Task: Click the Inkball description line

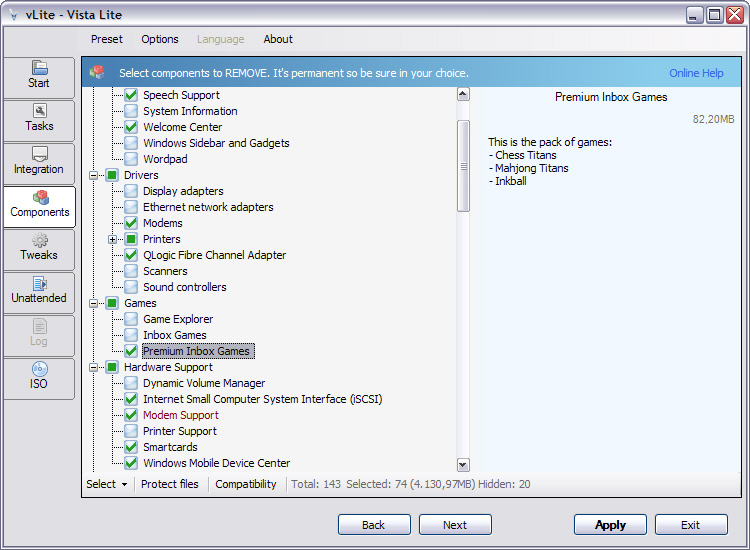Action: (507, 181)
